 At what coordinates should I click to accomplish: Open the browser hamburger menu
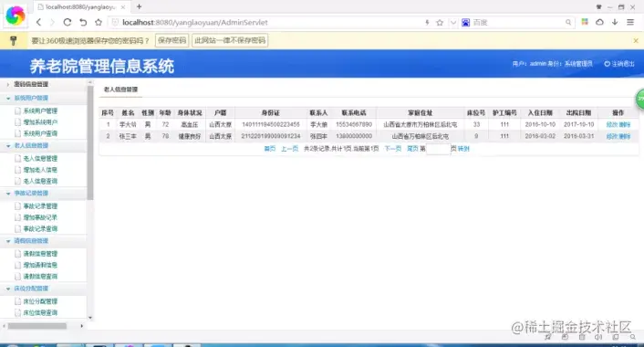(630, 22)
